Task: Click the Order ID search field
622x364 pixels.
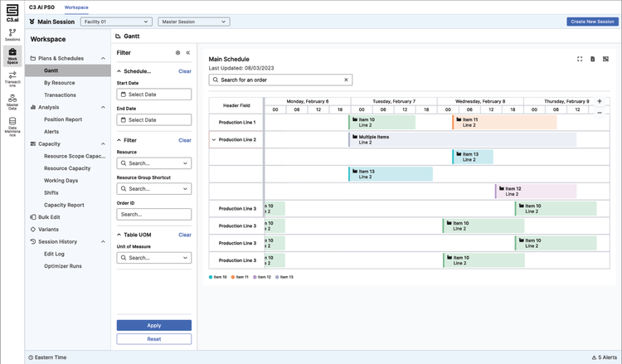Action: coord(154,214)
